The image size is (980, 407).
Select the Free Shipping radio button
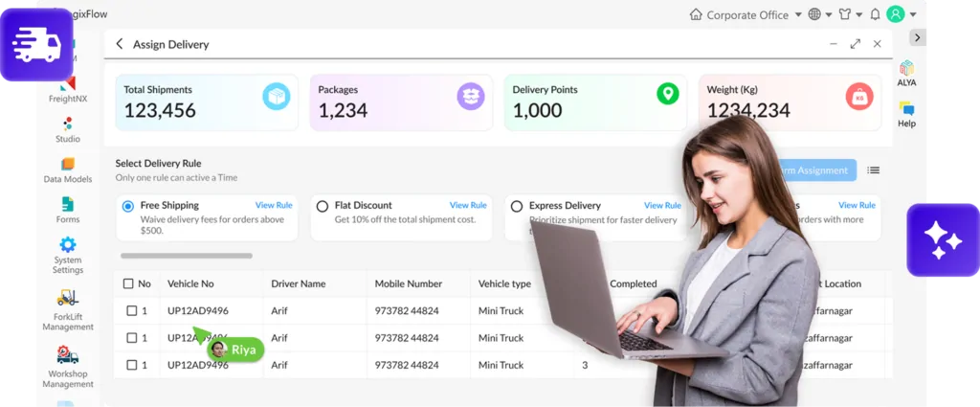coord(128,206)
